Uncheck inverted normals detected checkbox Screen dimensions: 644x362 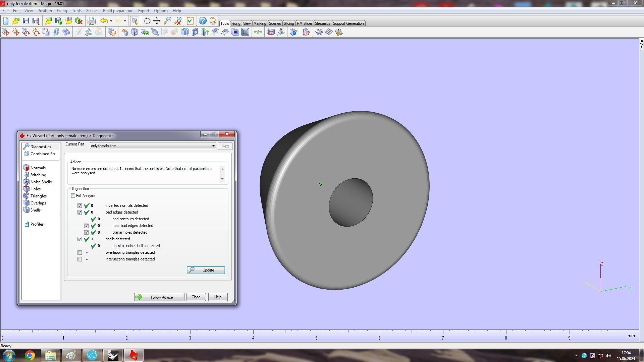[79, 205]
